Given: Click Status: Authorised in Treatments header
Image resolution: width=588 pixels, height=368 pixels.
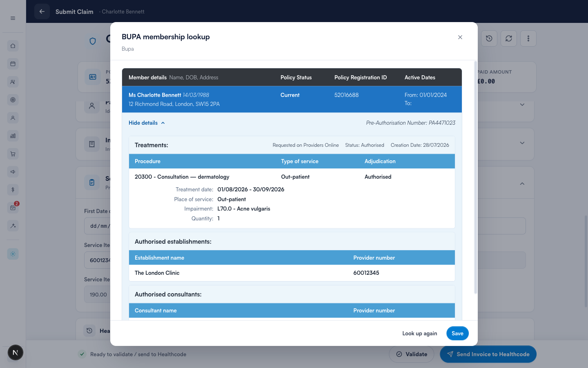Looking at the screenshot, I should point(365,145).
